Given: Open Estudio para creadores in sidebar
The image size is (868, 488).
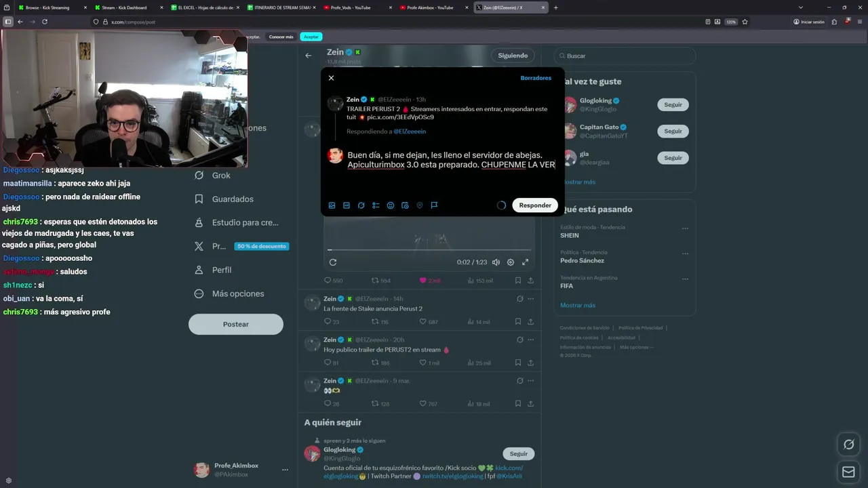Looking at the screenshot, I should [x=236, y=222].
